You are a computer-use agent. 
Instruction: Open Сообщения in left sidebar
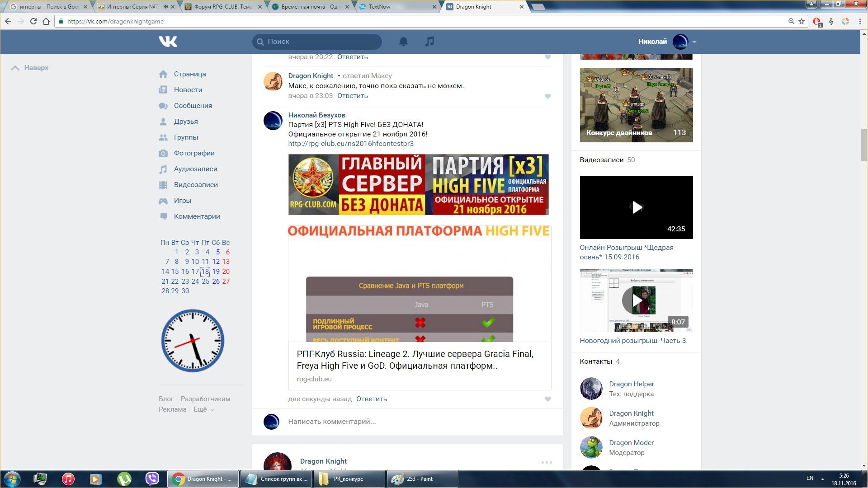pos(193,106)
